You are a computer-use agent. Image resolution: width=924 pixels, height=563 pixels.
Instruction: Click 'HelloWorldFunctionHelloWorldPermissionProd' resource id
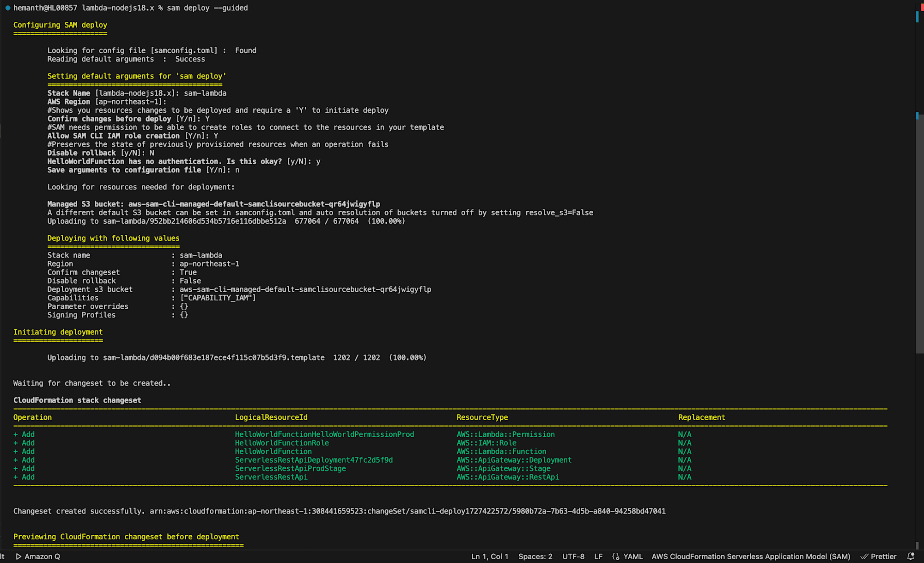click(x=324, y=434)
